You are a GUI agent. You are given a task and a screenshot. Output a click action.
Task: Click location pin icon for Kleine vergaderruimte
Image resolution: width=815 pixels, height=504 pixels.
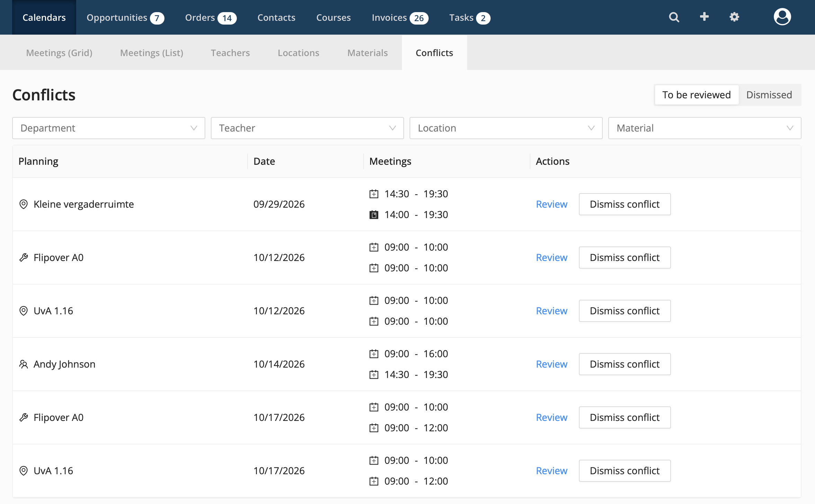[x=23, y=204]
